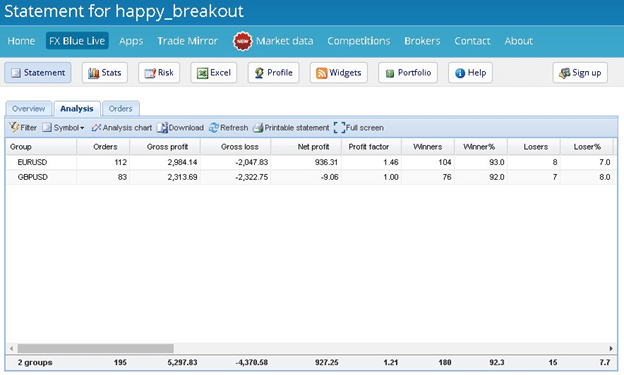Sort by Losers column header
Screen dimensions: 624x375
pyautogui.click(x=534, y=146)
